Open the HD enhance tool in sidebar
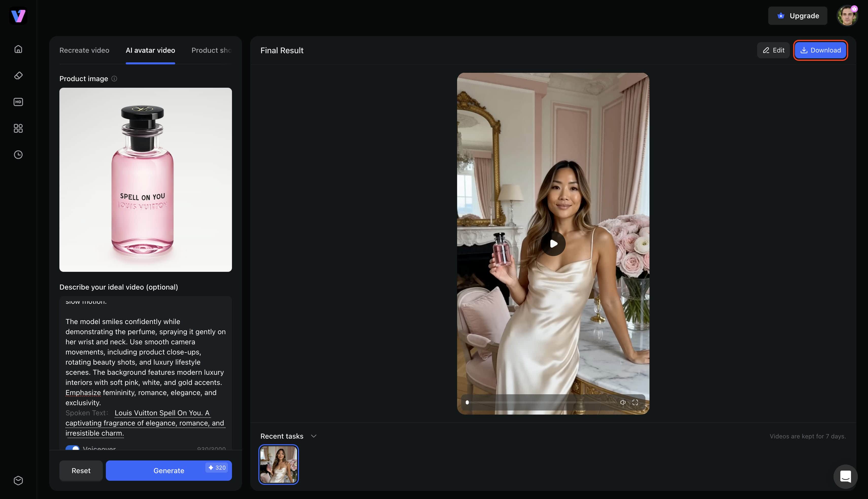 click(18, 102)
